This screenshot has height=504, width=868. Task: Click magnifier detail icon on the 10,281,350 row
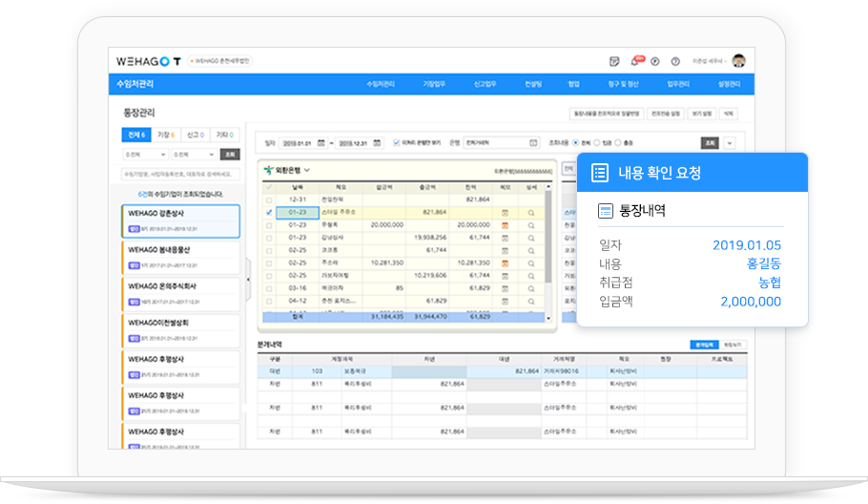(x=531, y=263)
